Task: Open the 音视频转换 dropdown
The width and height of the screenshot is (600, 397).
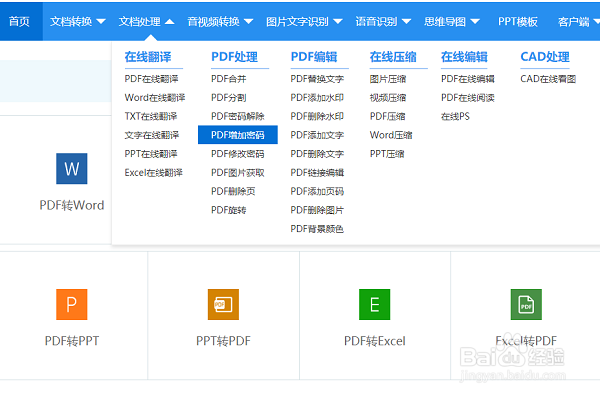Action: click(220, 21)
